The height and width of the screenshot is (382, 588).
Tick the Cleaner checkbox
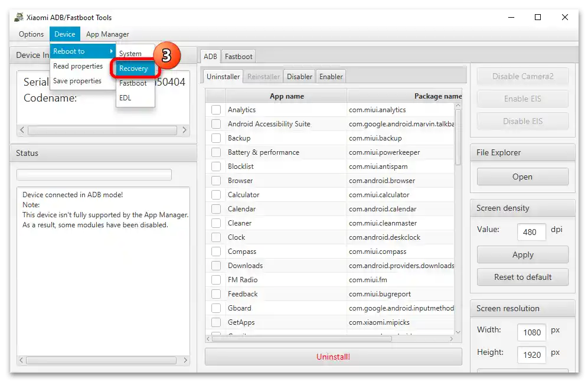216,223
